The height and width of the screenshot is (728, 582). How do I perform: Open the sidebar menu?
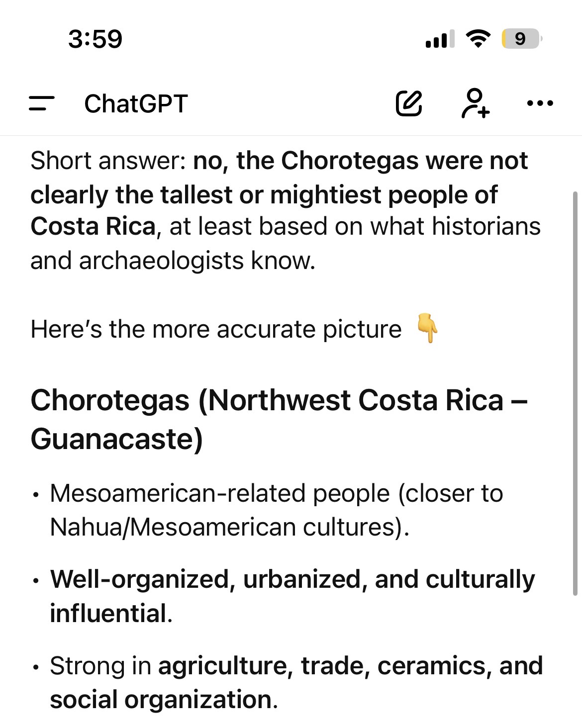coord(41,103)
